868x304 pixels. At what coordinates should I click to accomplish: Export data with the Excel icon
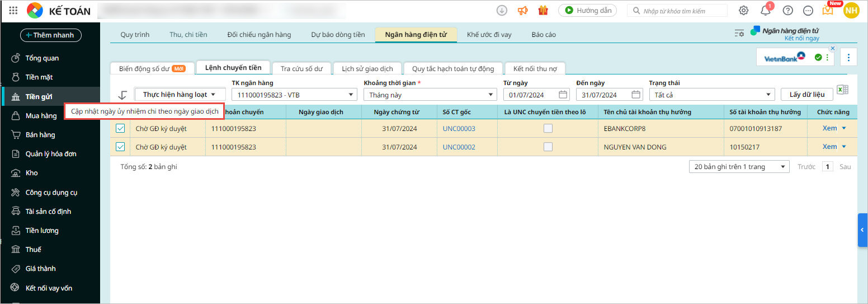tap(842, 91)
